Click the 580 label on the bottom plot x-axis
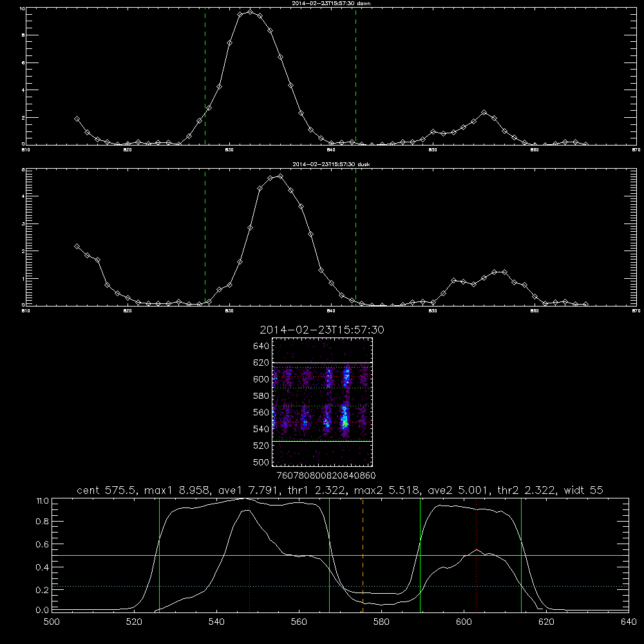The width and height of the screenshot is (644, 644). pyautogui.click(x=381, y=621)
